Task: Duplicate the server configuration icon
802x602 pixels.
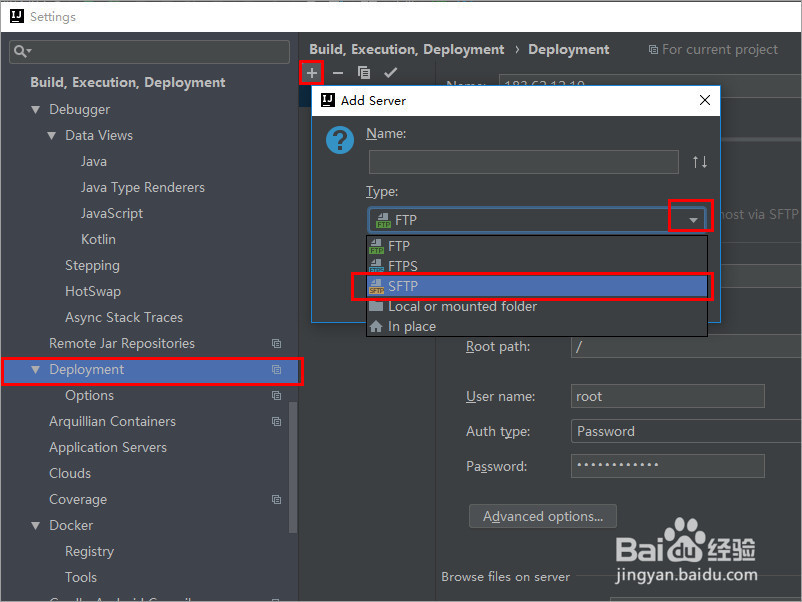Action: [364, 72]
